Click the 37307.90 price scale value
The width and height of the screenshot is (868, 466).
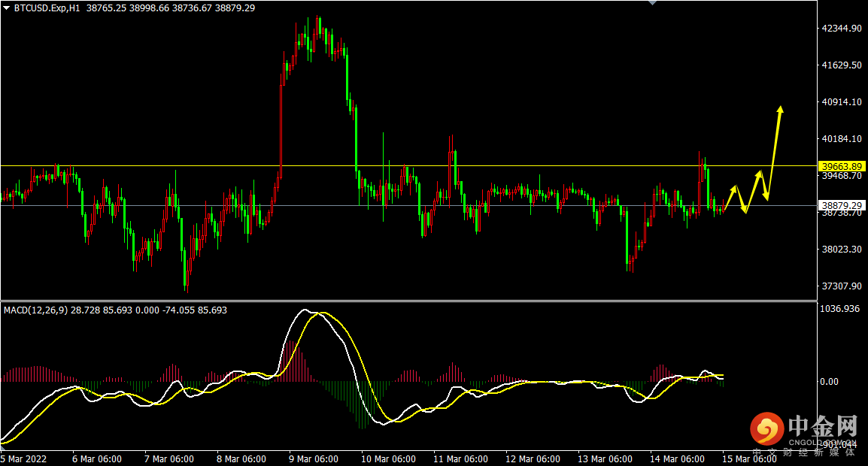[842, 286]
